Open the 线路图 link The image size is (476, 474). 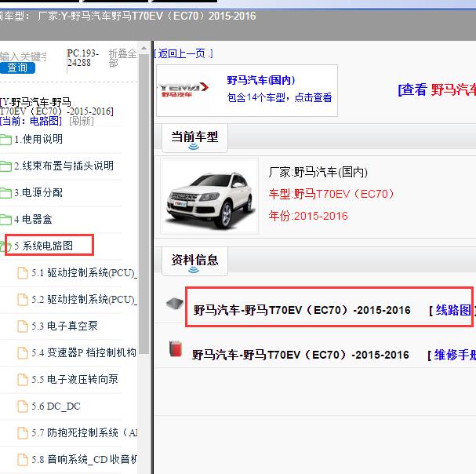(453, 310)
